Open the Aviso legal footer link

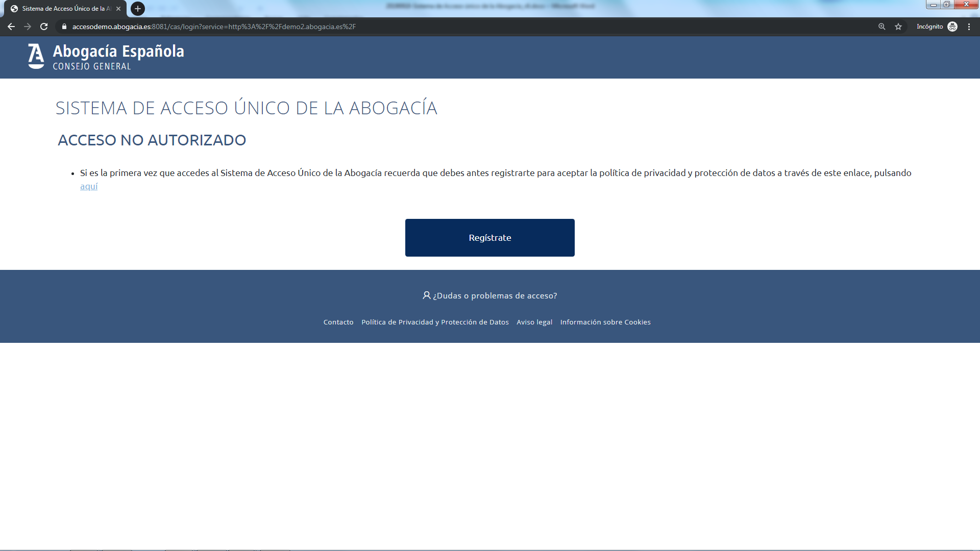click(x=534, y=322)
